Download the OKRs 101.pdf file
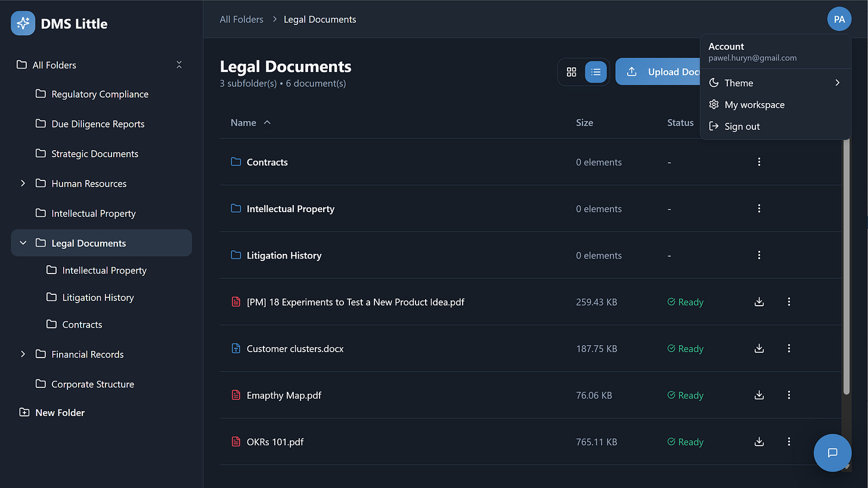The width and height of the screenshot is (868, 488). [759, 442]
